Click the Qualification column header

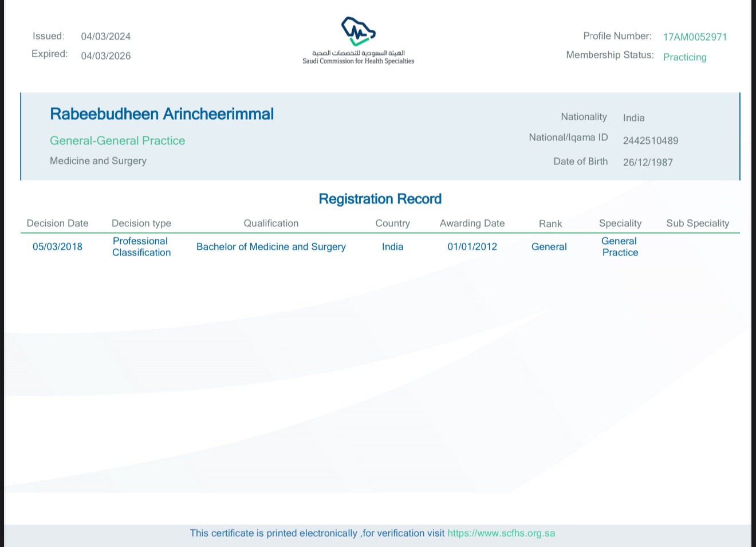(271, 223)
